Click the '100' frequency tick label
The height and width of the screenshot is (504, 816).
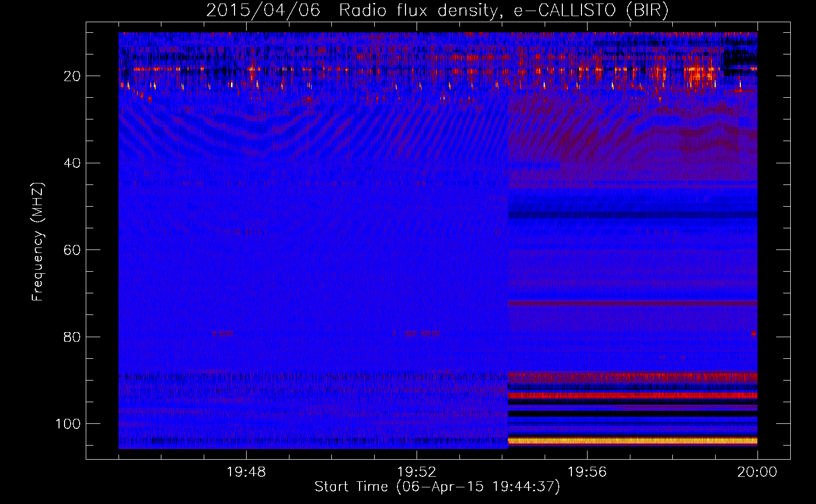(x=69, y=424)
